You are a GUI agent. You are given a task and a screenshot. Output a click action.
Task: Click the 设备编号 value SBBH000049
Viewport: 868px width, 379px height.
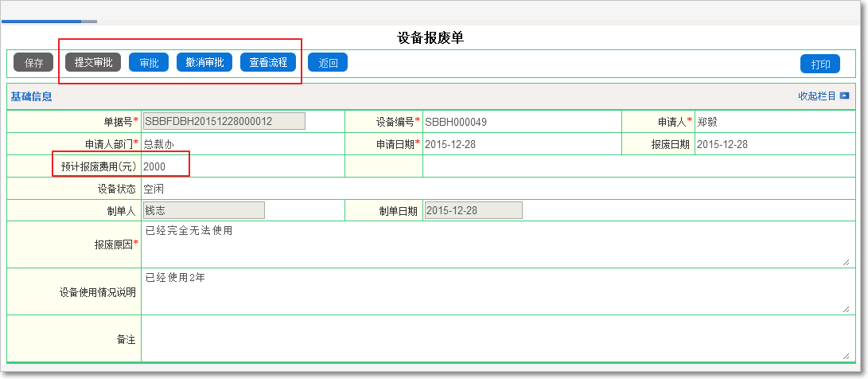456,122
